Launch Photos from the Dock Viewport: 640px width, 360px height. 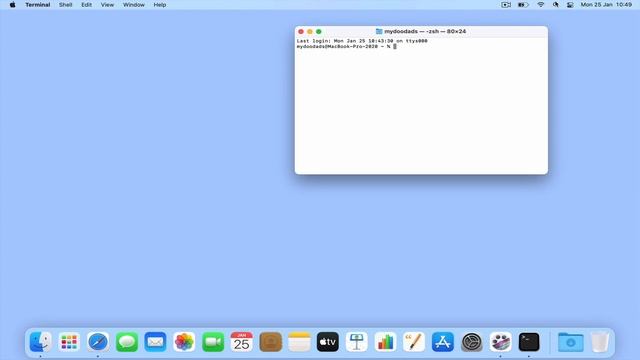pos(184,342)
